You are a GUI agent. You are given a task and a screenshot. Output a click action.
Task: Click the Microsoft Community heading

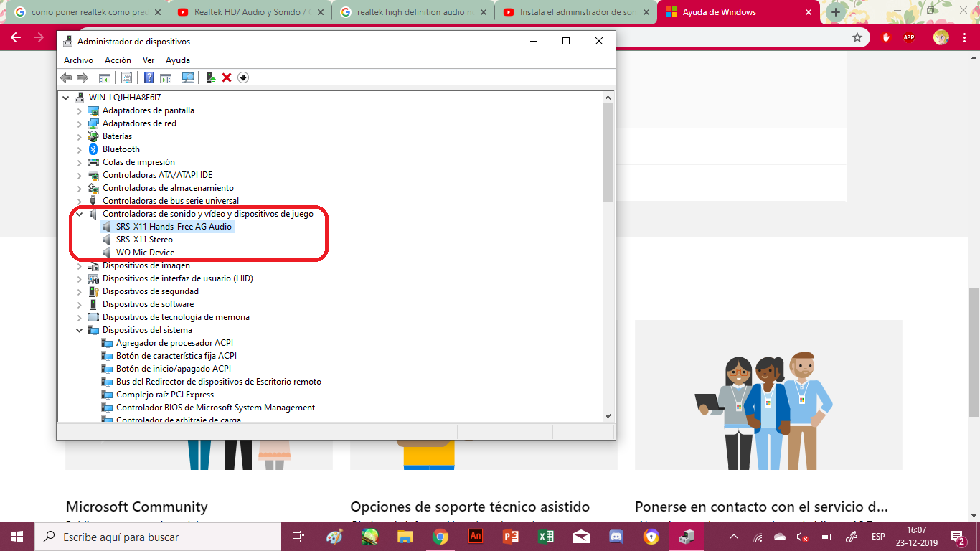pos(137,507)
